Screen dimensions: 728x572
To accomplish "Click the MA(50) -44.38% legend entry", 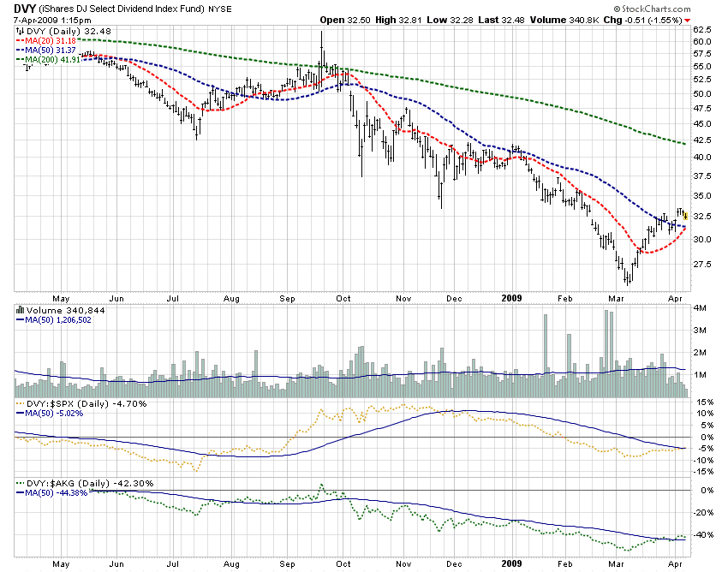I will (51, 492).
